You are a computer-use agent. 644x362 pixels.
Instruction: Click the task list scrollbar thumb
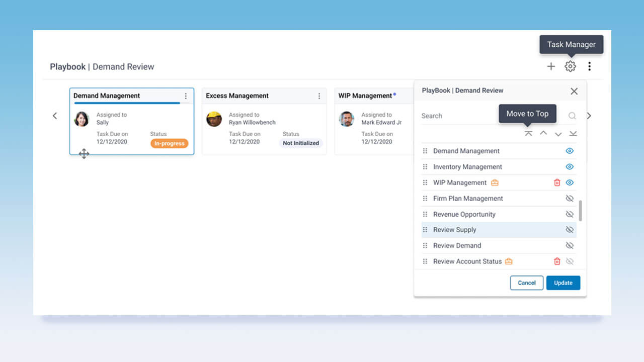click(x=581, y=211)
